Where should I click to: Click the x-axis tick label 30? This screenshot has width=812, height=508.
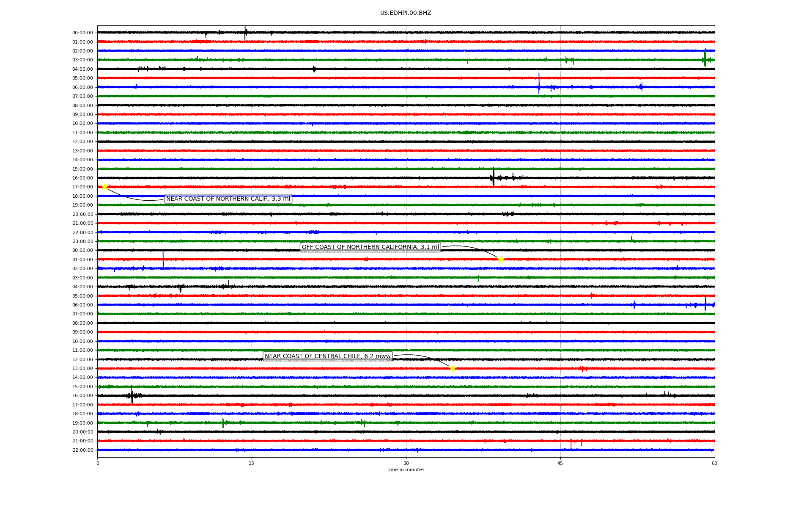[x=406, y=463]
